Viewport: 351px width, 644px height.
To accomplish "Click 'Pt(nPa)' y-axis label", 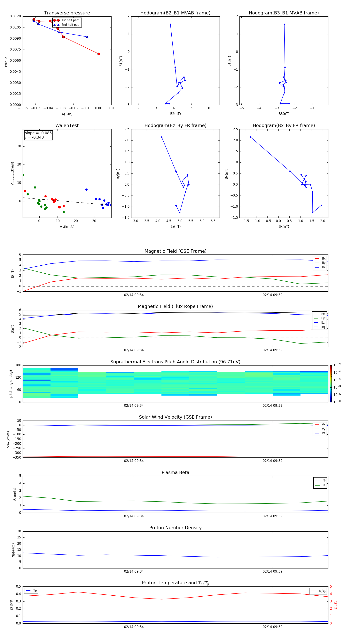I will coord(6,61).
